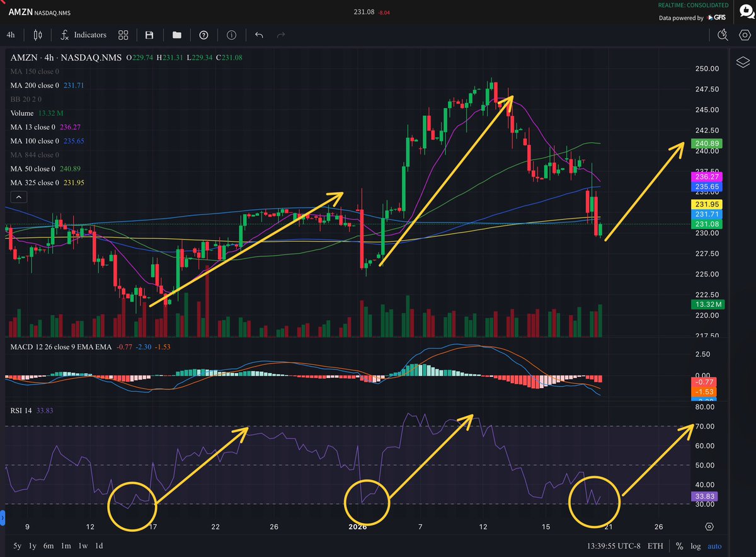Viewport: 756px width, 557px height.
Task: Open the chart layouts folder
Action: [176, 35]
